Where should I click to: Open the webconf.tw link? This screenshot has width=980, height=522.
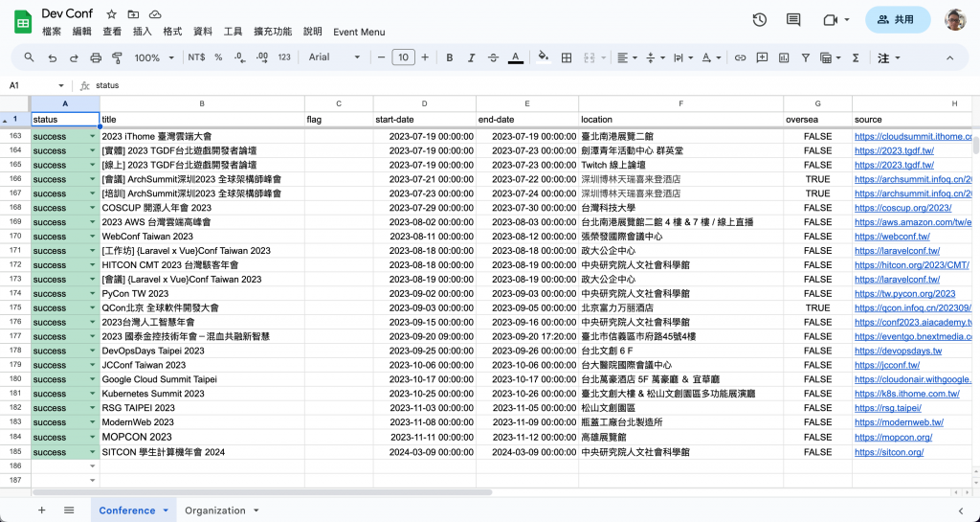click(892, 237)
